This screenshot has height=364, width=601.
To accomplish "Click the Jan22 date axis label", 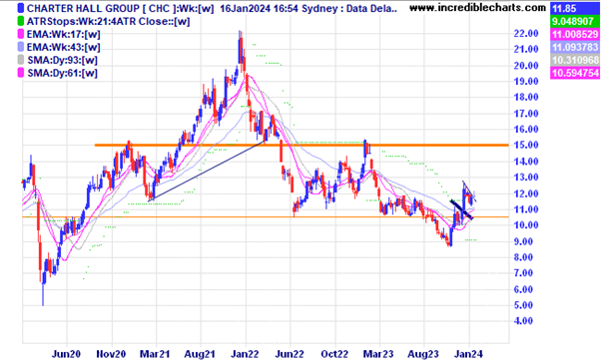I will click(245, 354).
